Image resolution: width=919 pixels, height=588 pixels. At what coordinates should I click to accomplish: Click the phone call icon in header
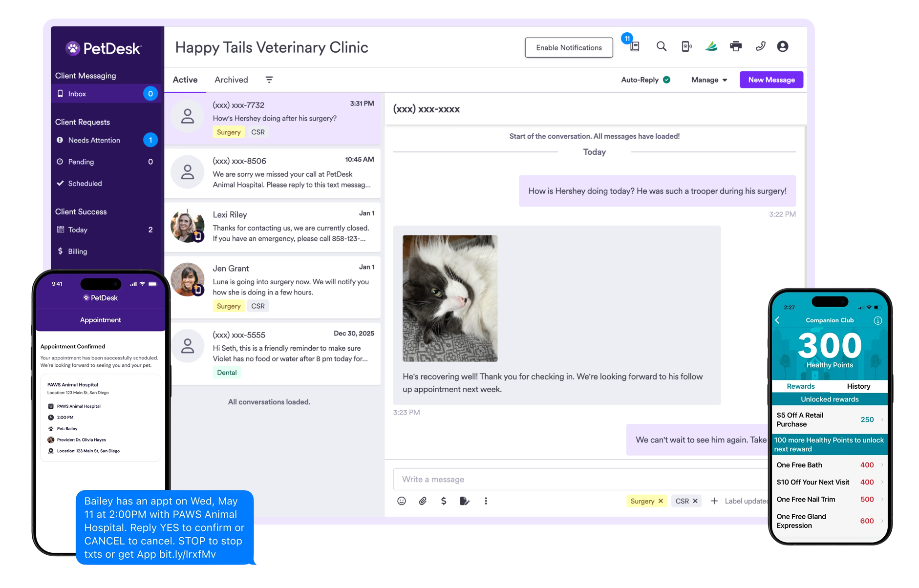(x=760, y=46)
